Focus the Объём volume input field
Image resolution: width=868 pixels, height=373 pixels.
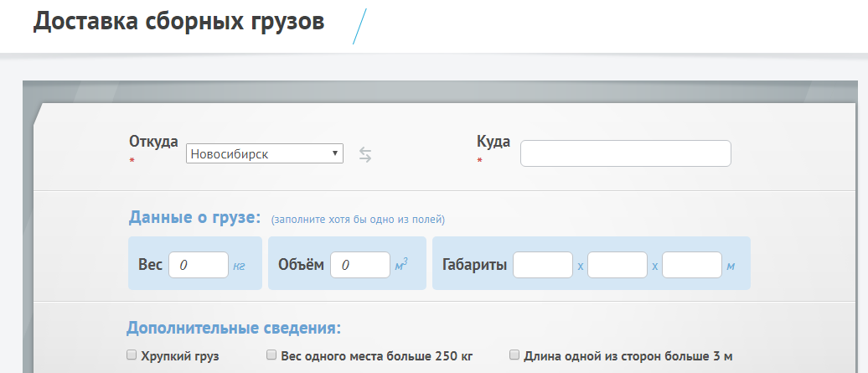click(360, 265)
